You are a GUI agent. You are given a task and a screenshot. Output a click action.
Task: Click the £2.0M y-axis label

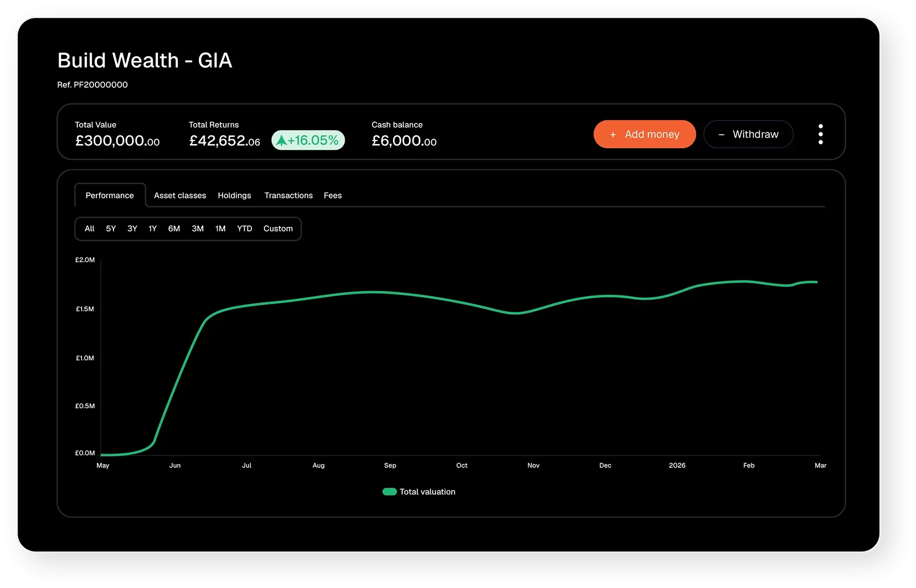click(85, 259)
